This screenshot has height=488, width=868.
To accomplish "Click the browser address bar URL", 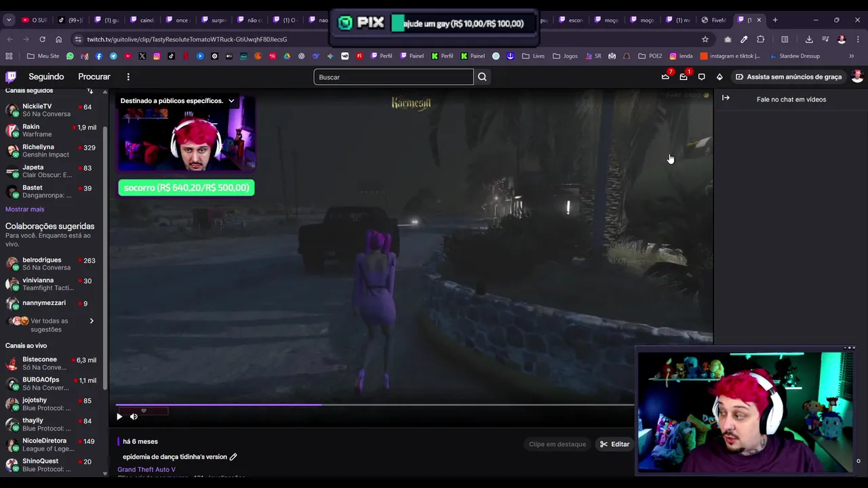I will (x=187, y=39).
